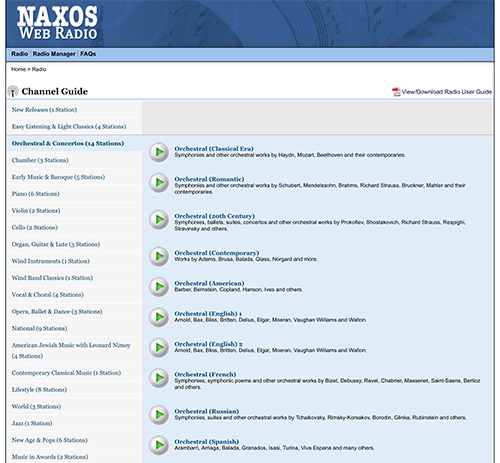Image resolution: width=500 pixels, height=463 pixels.
Task: Select Jazz (1 Station) category
Action: [32, 423]
